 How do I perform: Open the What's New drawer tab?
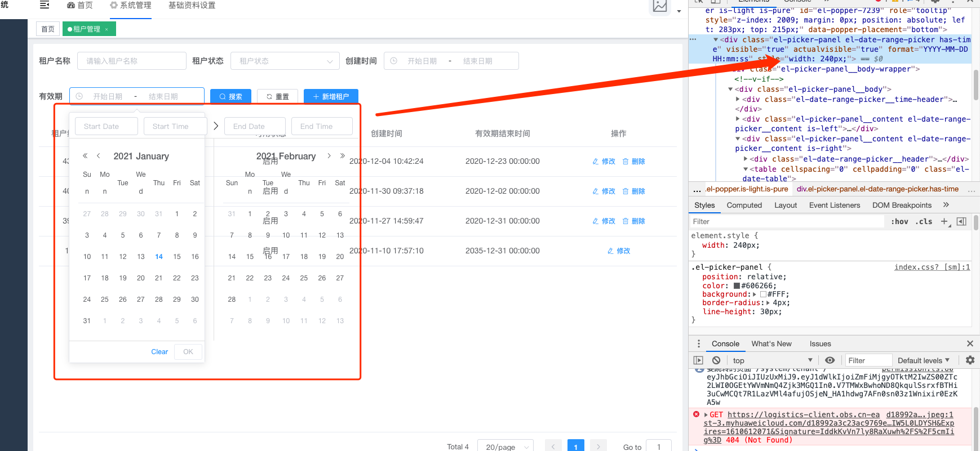[x=771, y=343]
